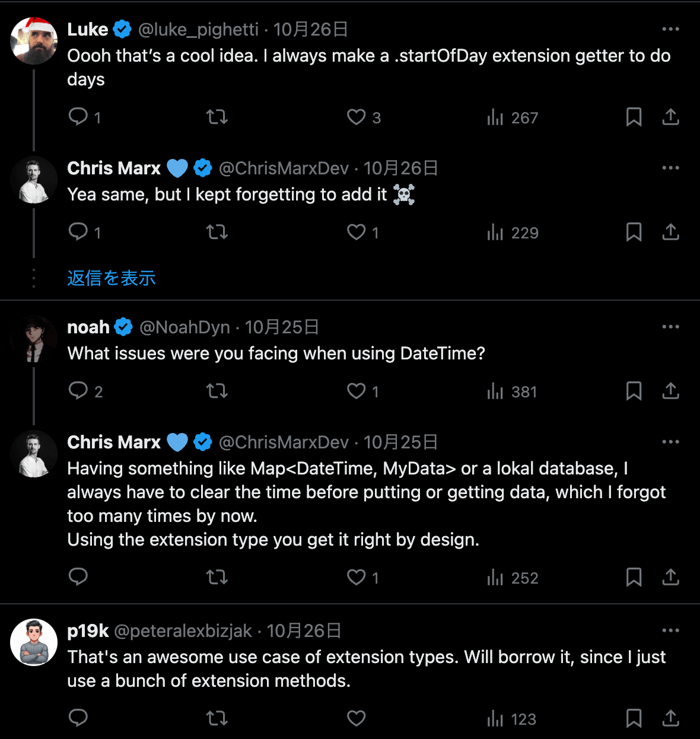Open Luke's Santa hat profile picture
The height and width of the screenshot is (739, 700).
[x=34, y=41]
